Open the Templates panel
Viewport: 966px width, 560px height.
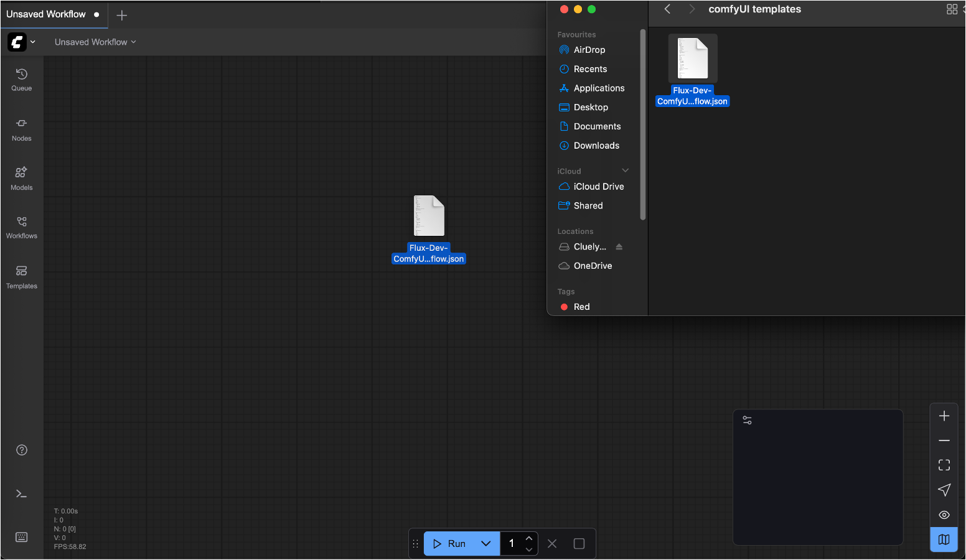(x=22, y=277)
